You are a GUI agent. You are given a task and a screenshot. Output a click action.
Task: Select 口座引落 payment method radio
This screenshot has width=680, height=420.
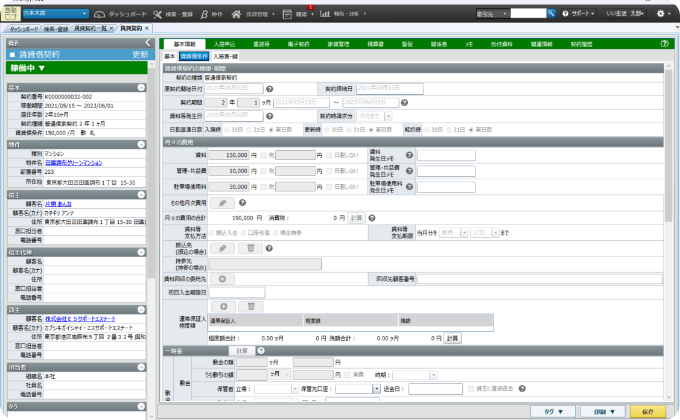coord(244,233)
